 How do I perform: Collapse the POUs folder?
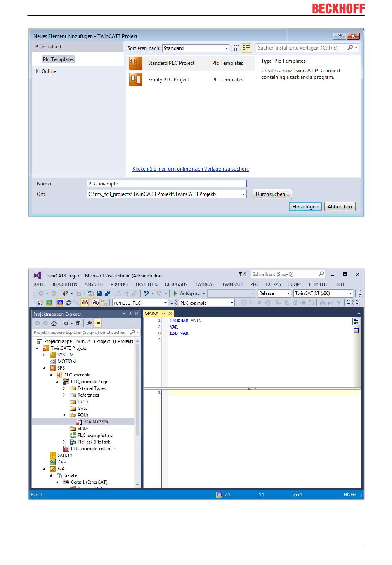tap(64, 415)
